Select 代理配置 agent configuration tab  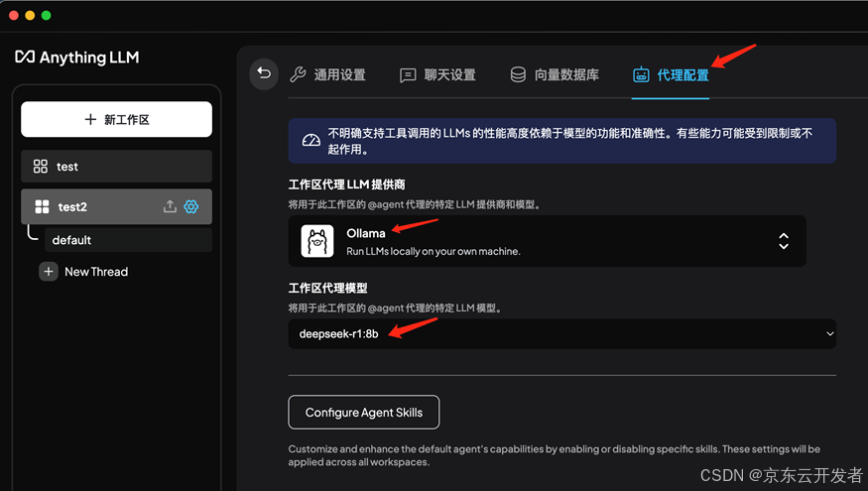click(x=671, y=74)
